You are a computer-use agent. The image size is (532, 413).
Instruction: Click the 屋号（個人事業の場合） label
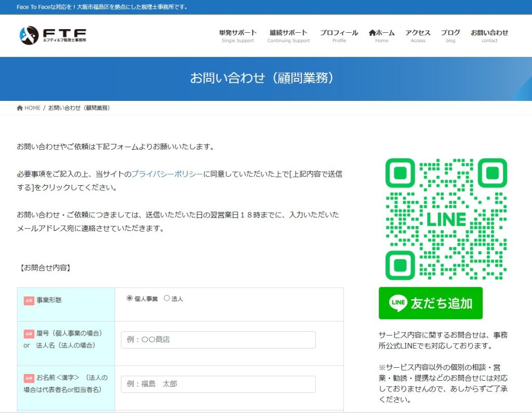pos(70,333)
